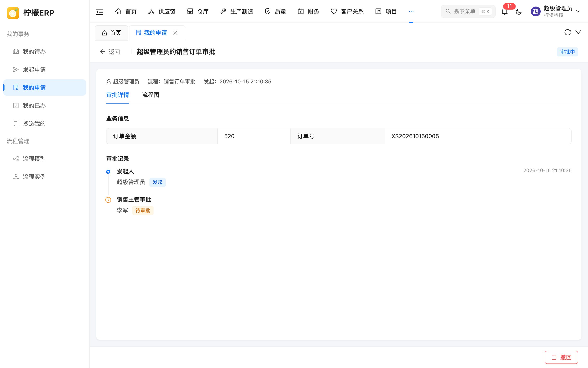Open 流程实例 in sidebar
Viewport: 588px width, 368px height.
point(45,177)
